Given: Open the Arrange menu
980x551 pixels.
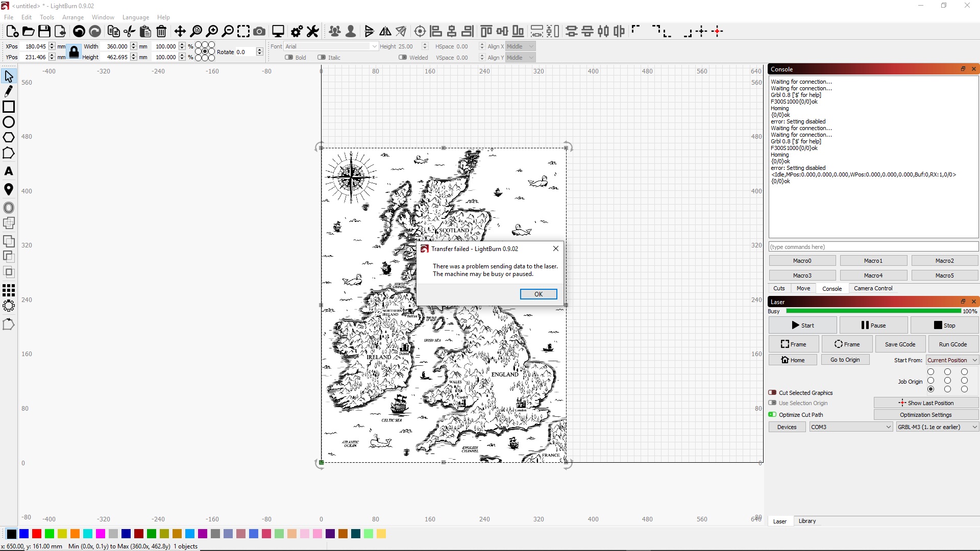Looking at the screenshot, I should pos(72,17).
